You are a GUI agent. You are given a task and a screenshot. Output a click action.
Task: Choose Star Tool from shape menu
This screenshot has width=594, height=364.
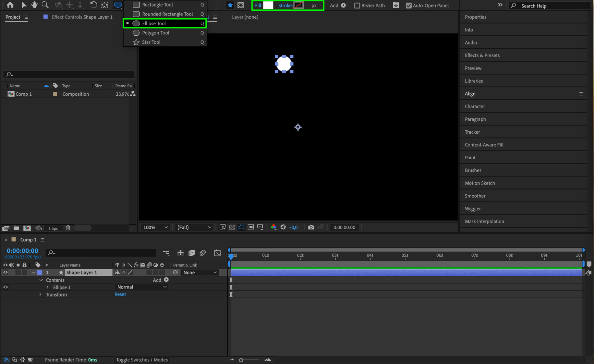151,42
